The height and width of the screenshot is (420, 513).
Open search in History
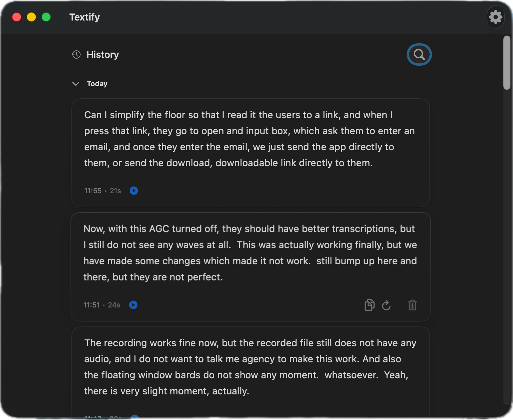(x=419, y=54)
